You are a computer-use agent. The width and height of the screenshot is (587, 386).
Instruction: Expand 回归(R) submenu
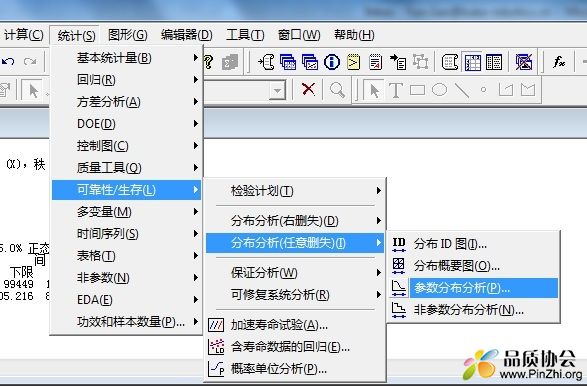(x=126, y=80)
